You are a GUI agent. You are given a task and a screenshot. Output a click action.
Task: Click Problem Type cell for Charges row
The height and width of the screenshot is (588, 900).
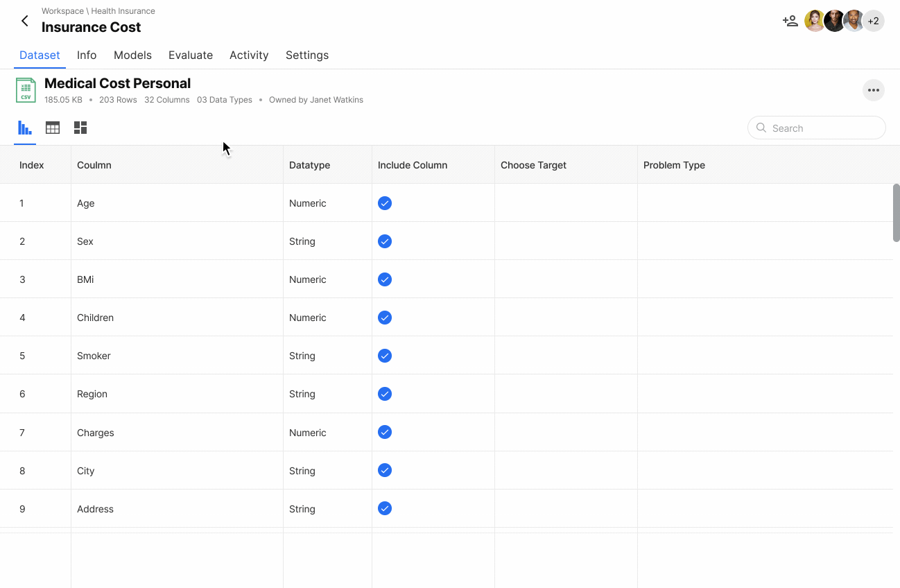click(765, 433)
